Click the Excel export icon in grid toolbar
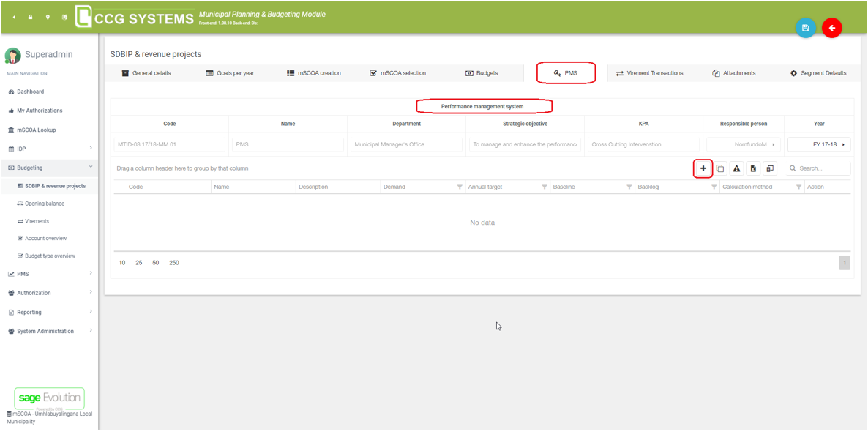Screen dimensions: 868x432 753,168
